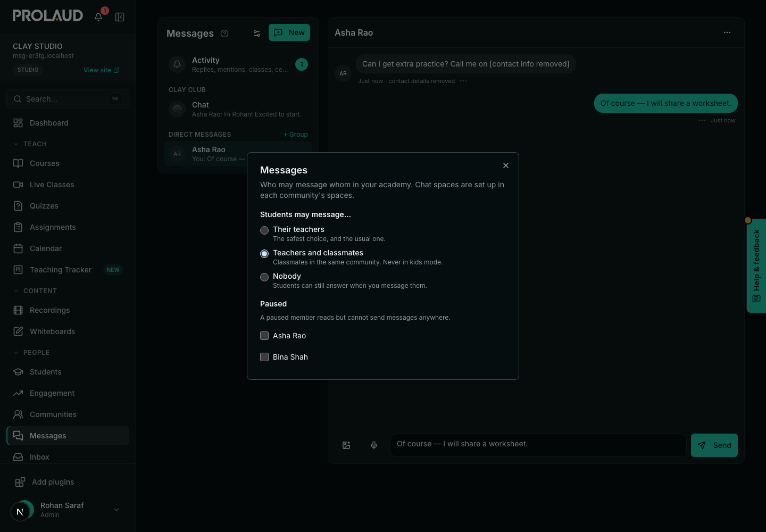Open Activity notifications row
The height and width of the screenshot is (532, 766).
238,64
